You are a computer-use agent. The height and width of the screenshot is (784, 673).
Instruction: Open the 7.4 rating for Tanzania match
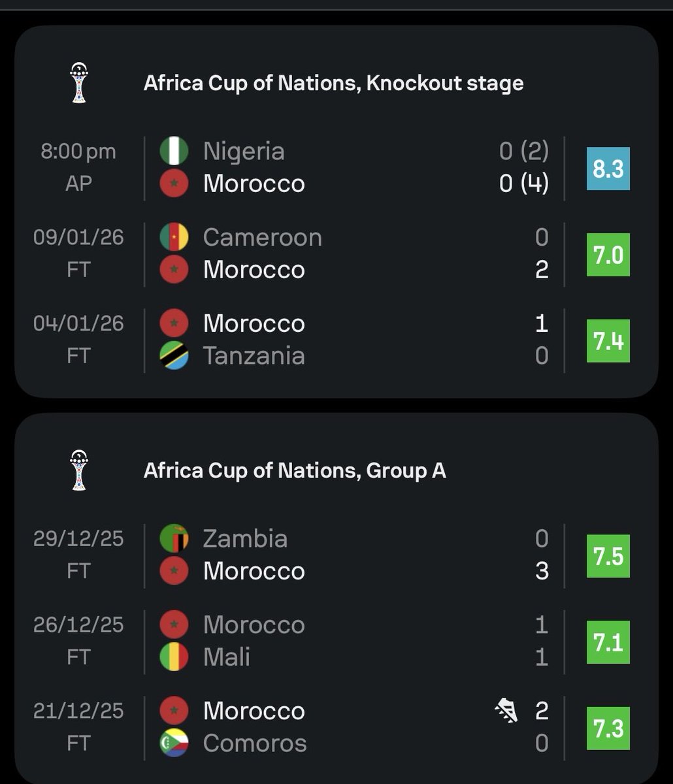coord(608,341)
